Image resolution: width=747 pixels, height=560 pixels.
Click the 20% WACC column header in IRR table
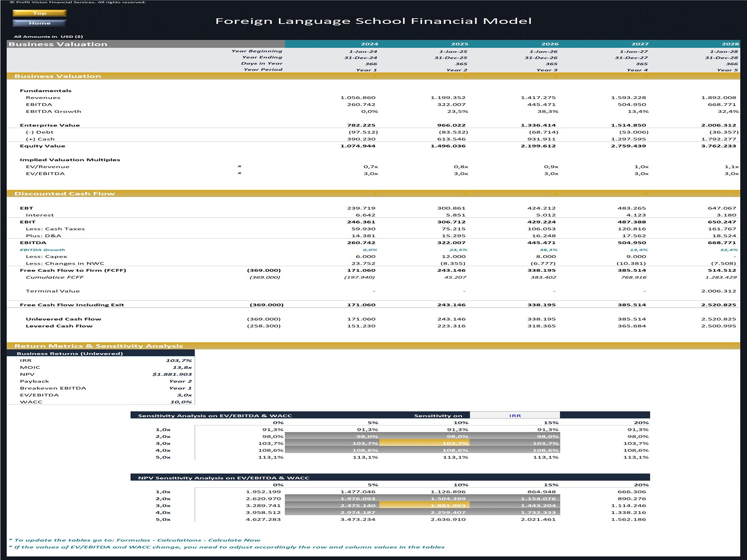tap(641, 423)
